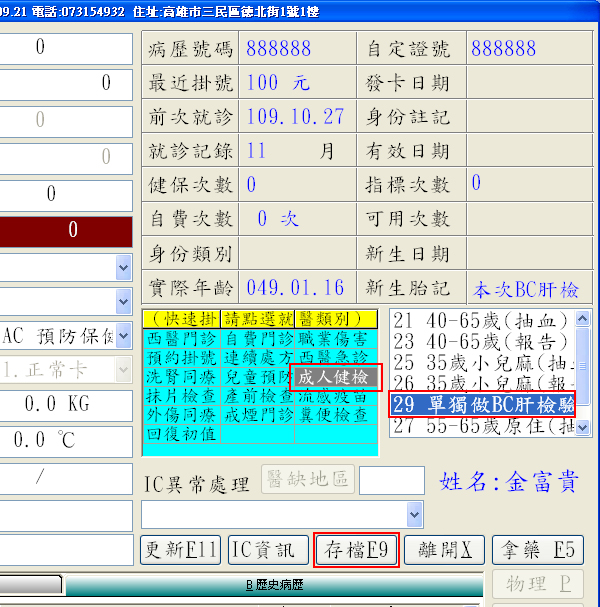Select 洗腎同療 quick registration option
The height and width of the screenshot is (607, 600).
[180, 377]
